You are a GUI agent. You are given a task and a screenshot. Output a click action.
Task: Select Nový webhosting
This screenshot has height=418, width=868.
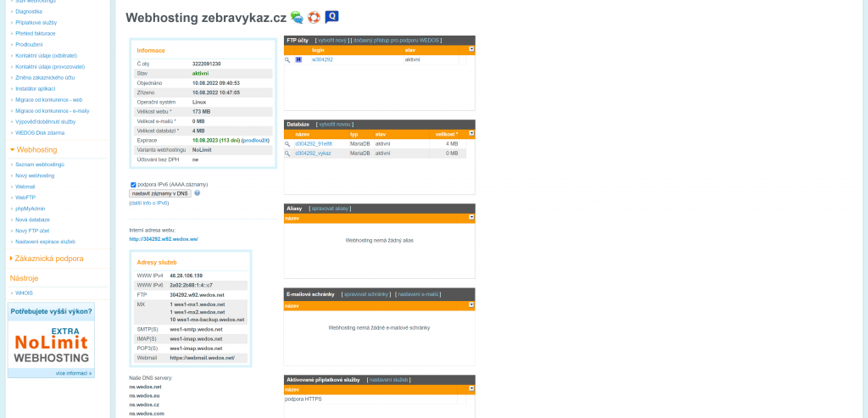(x=35, y=176)
